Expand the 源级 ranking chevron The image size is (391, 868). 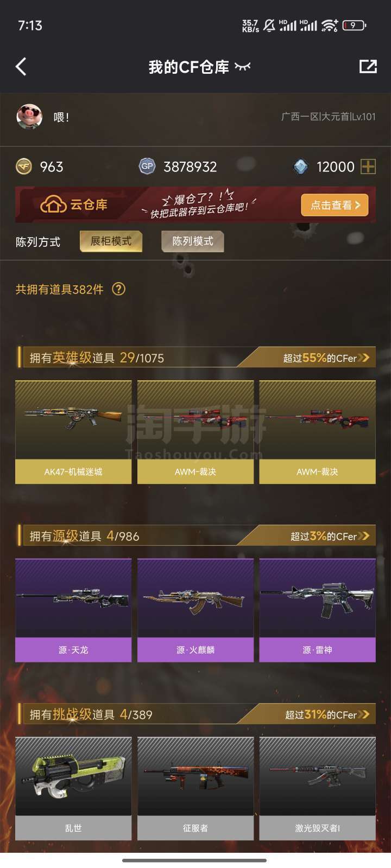364,536
